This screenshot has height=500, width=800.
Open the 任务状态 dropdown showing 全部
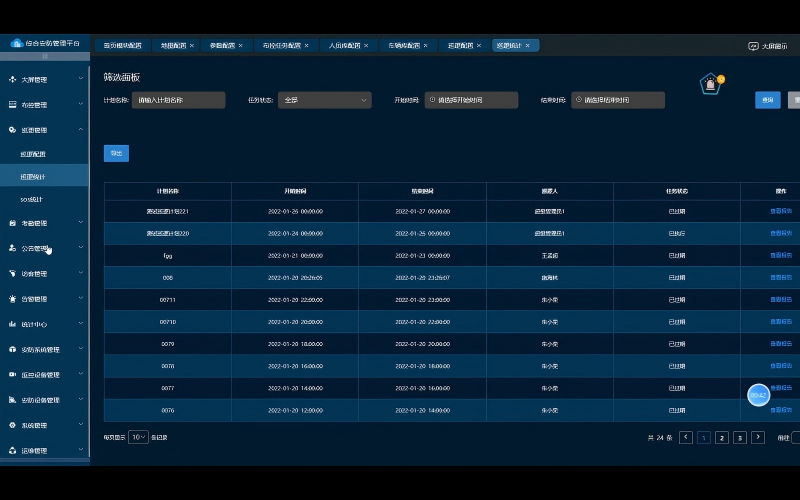tap(324, 100)
